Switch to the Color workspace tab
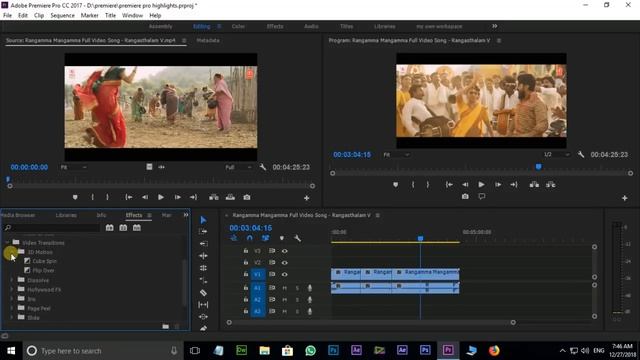The height and width of the screenshot is (360, 640). [238, 26]
